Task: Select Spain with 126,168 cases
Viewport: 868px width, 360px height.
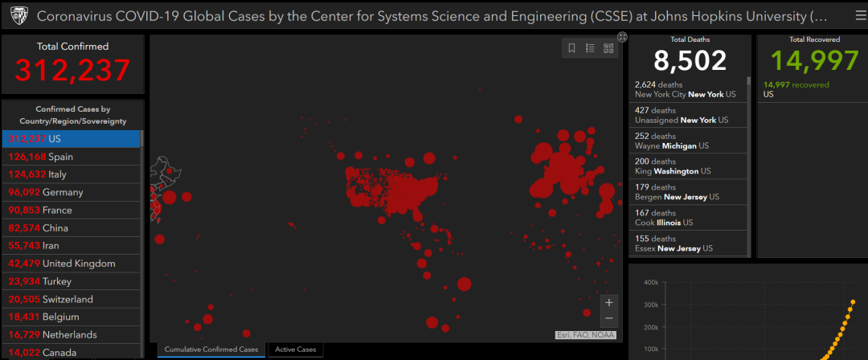Action: pyautogui.click(x=72, y=157)
